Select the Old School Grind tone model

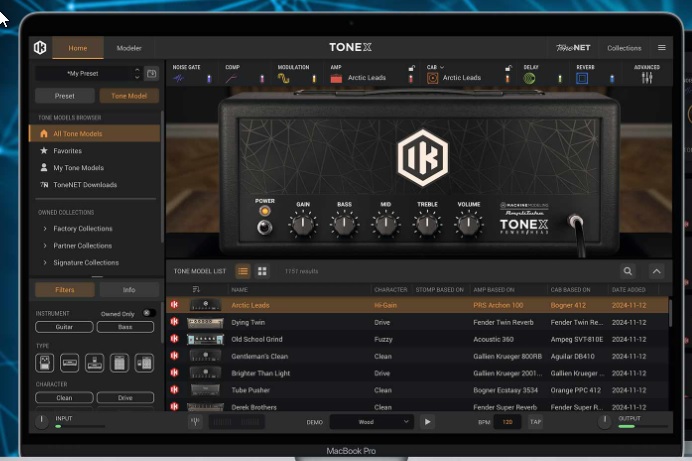coord(417,339)
